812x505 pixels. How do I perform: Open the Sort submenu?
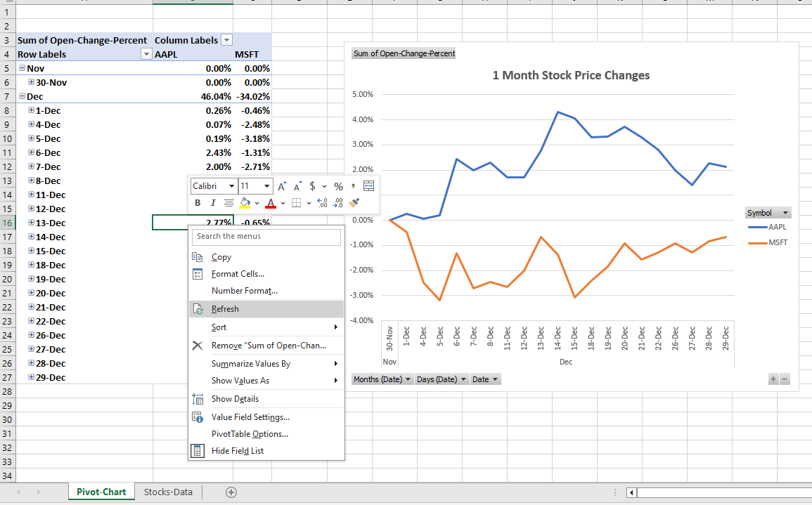[x=266, y=327]
